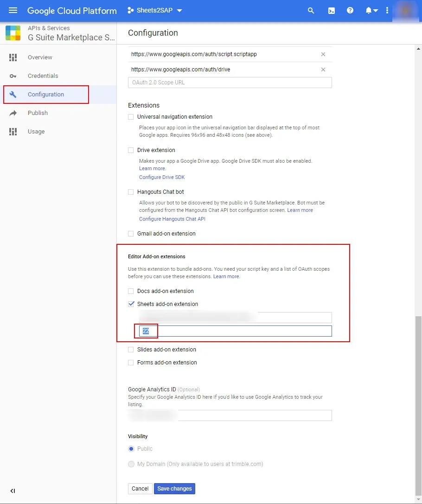The width and height of the screenshot is (422, 504).
Task: Check Docs add-on extension
Action: [x=131, y=291]
